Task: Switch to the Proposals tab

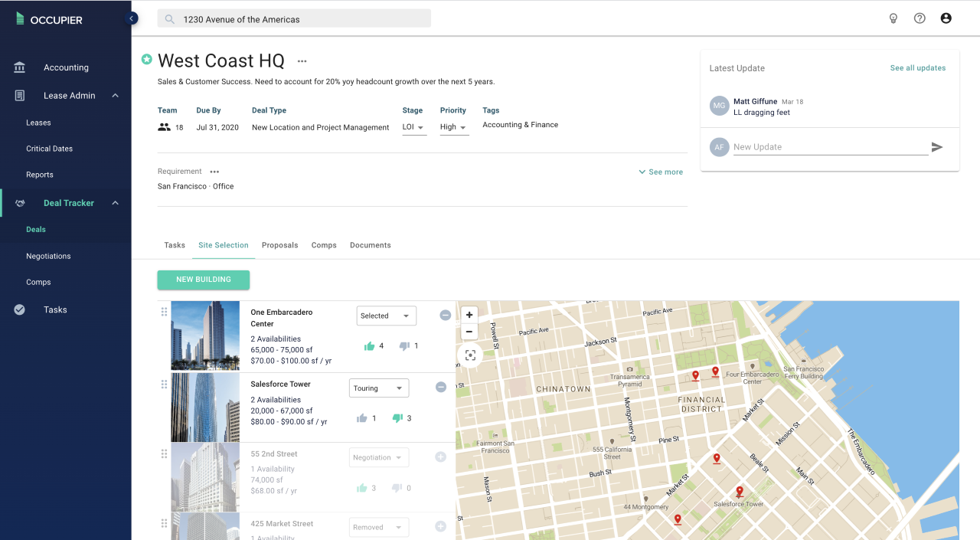Action: 280,245
